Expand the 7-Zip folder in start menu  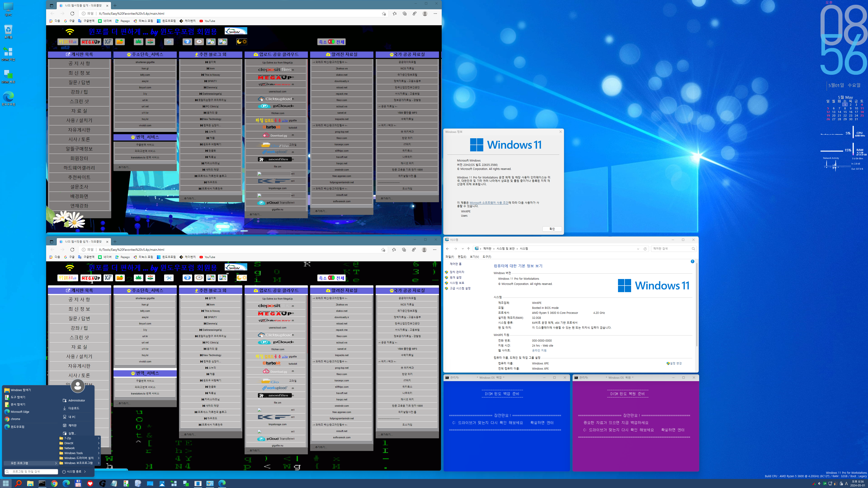(x=80, y=438)
